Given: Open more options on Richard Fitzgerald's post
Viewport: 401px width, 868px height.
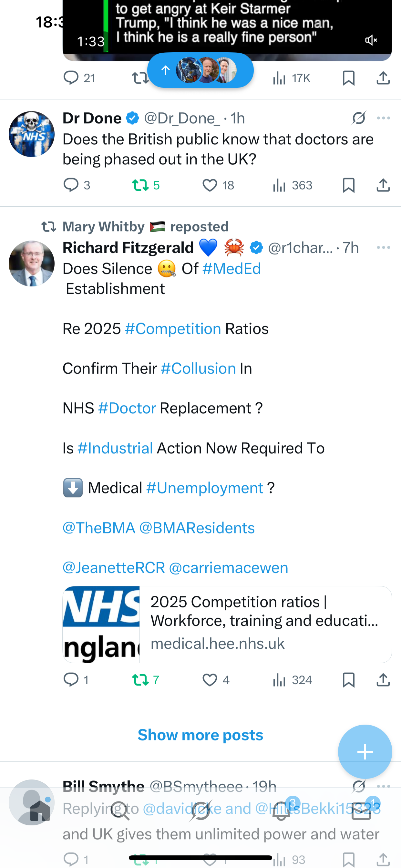Looking at the screenshot, I should (x=384, y=248).
